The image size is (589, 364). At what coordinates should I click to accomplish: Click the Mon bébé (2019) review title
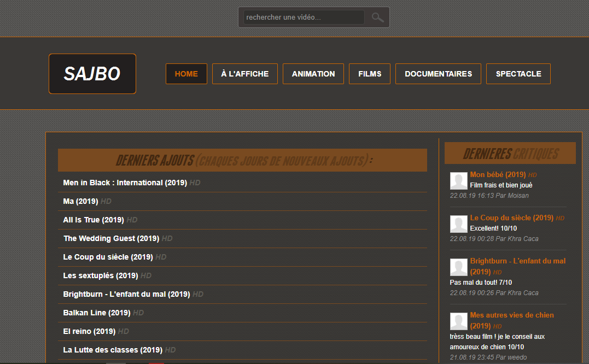(x=498, y=174)
